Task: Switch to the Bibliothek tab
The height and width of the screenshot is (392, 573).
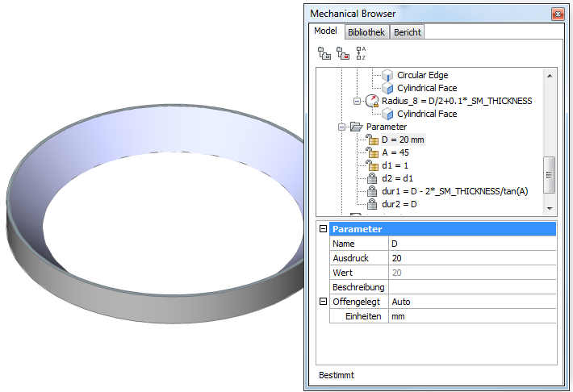Action: click(366, 32)
